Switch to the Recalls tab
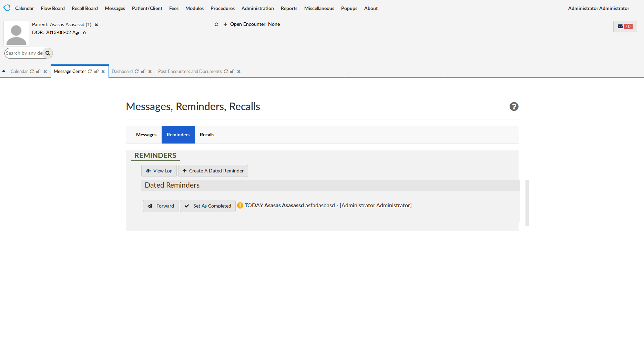 click(207, 135)
